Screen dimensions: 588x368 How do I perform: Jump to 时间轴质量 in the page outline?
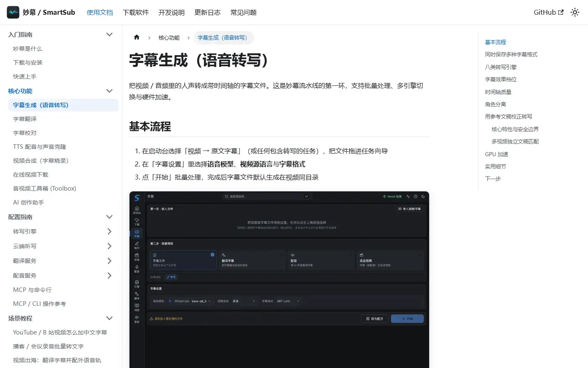pyautogui.click(x=498, y=92)
